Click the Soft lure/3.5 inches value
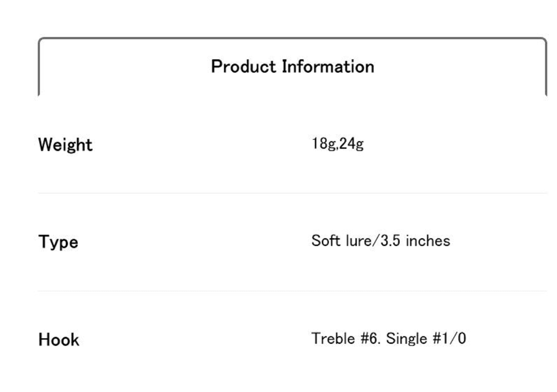This screenshot has width=557, height=392. point(380,241)
